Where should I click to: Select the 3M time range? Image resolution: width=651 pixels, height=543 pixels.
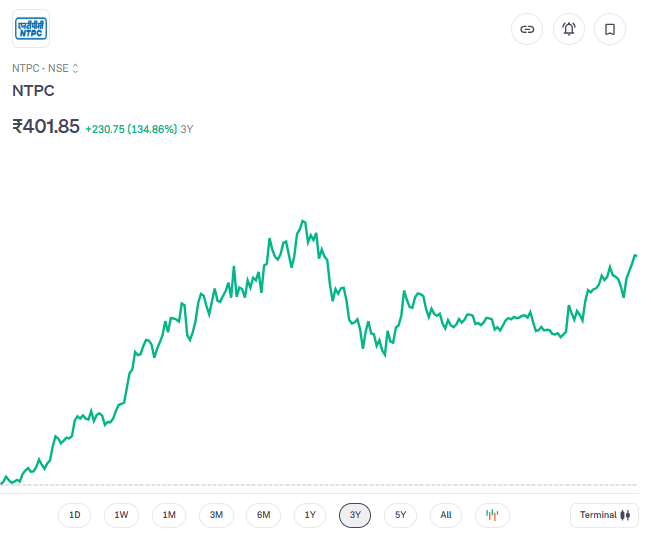click(216, 515)
